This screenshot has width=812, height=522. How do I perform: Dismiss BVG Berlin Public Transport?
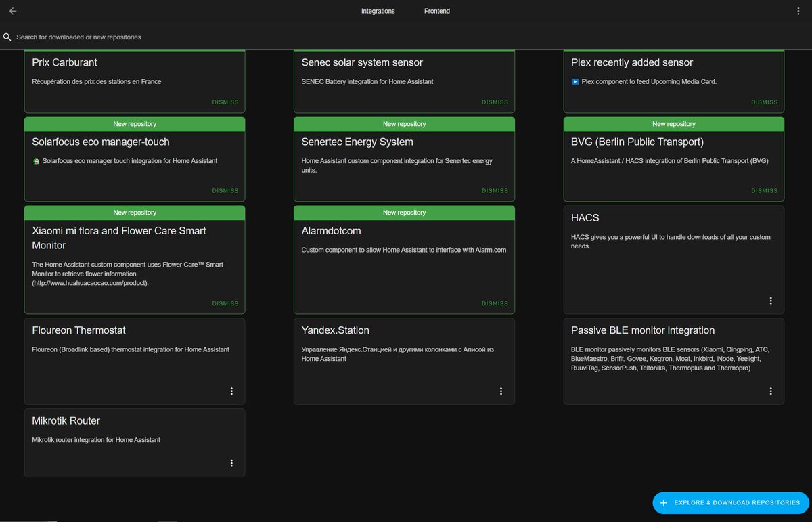point(765,191)
